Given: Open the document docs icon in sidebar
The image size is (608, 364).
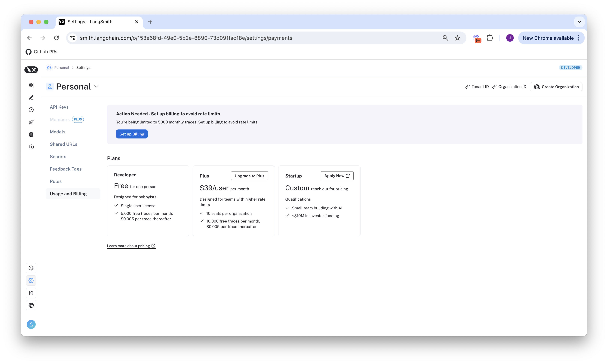Looking at the screenshot, I should pos(31,293).
